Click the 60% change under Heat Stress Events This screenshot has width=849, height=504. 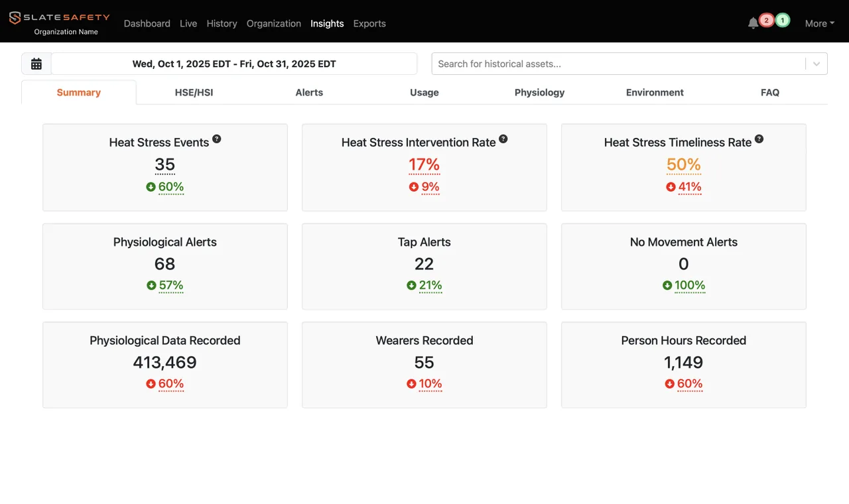[171, 187]
